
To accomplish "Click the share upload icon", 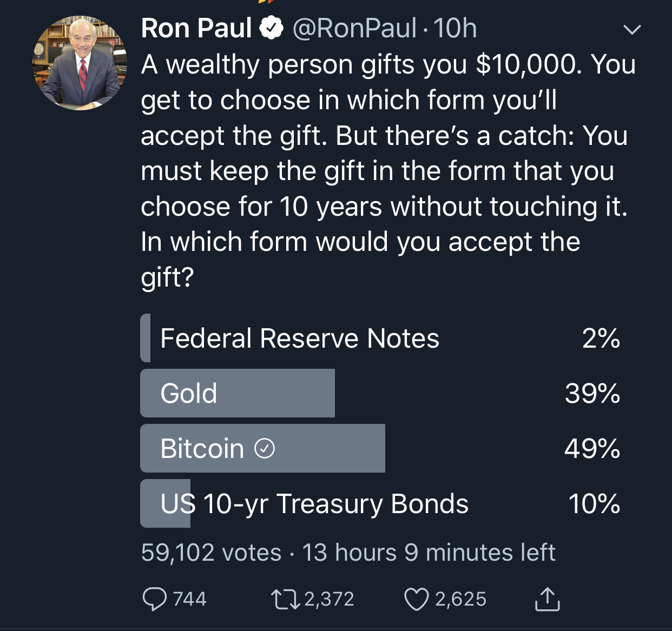I will (x=548, y=599).
